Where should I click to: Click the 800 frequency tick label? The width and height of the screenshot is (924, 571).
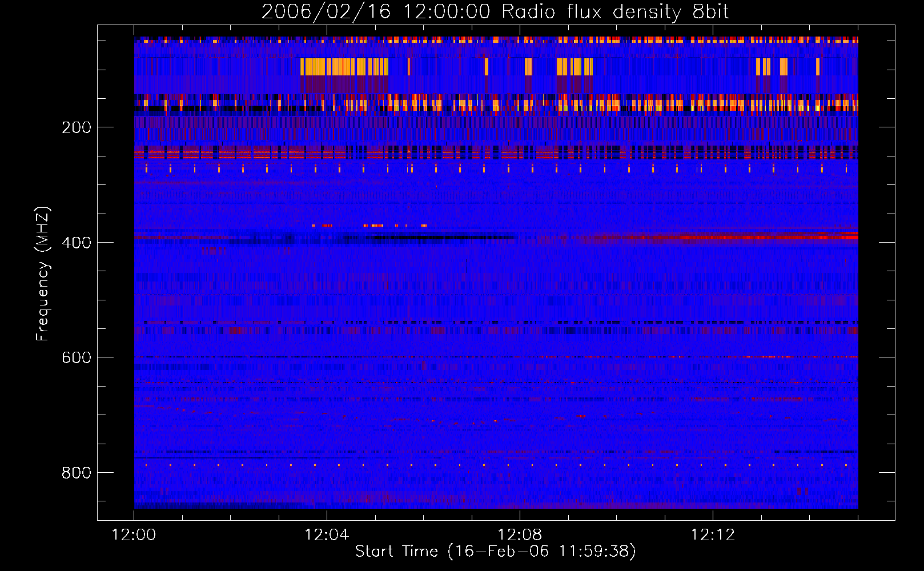77,473
